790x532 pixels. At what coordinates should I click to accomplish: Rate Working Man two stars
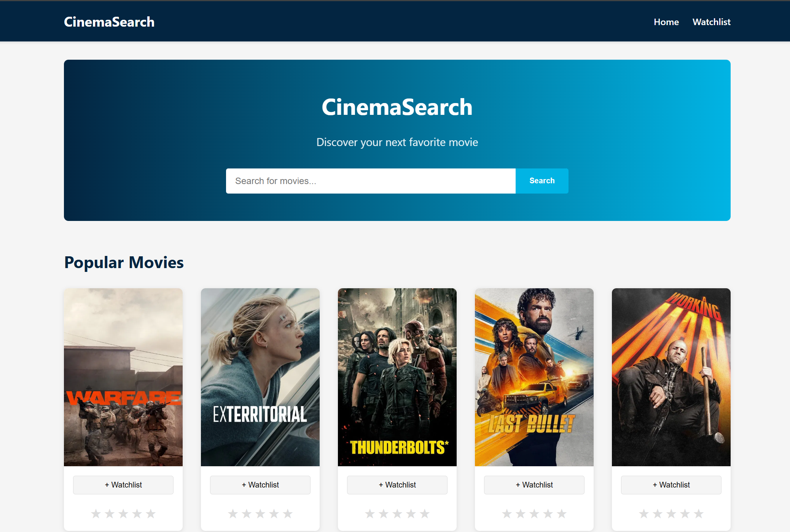(x=658, y=514)
